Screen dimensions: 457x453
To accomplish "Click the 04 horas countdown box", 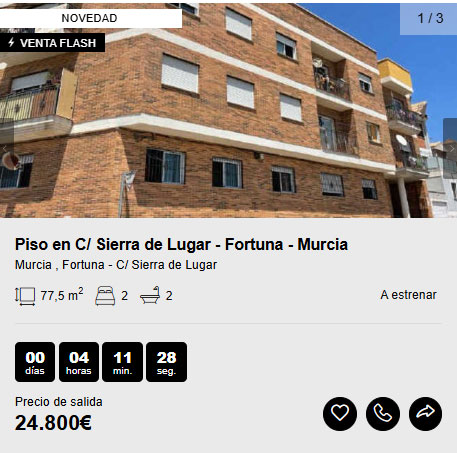I will [79, 362].
